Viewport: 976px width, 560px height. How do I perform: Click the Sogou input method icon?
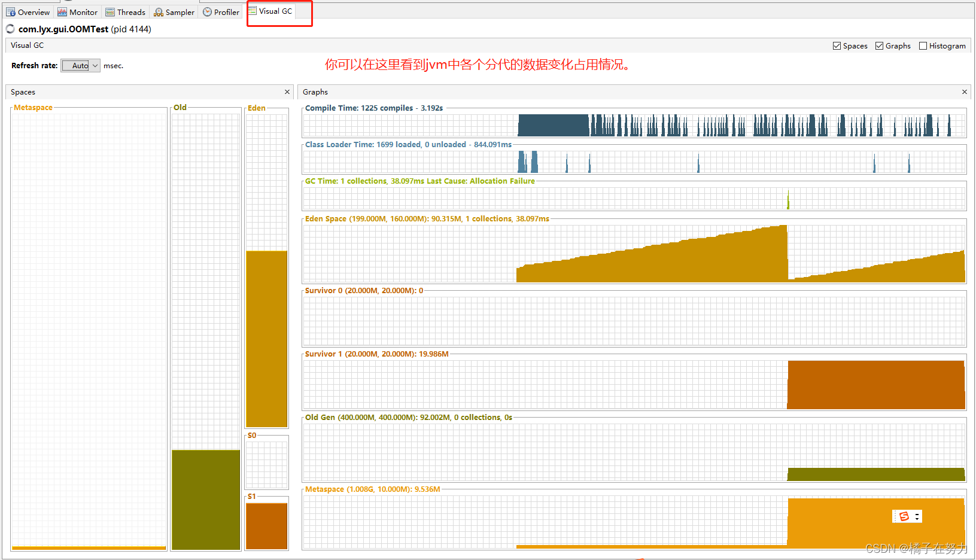click(x=904, y=516)
